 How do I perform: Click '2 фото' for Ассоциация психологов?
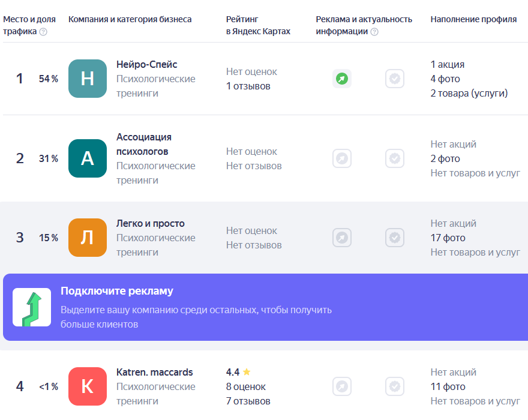coord(445,158)
